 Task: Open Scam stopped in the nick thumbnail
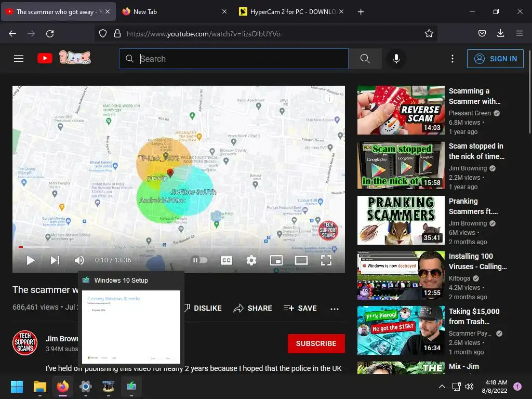(x=401, y=165)
